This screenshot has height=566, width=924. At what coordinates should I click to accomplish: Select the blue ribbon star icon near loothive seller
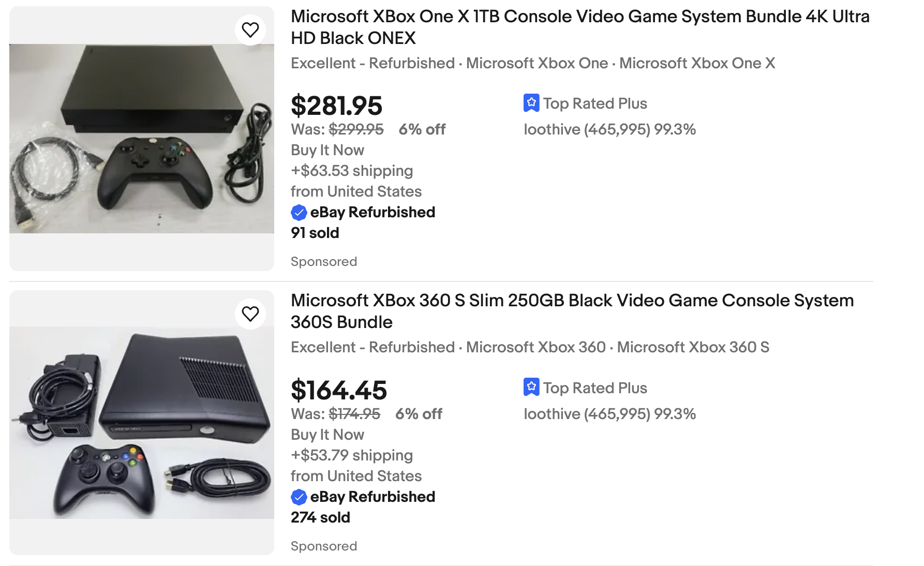click(531, 103)
